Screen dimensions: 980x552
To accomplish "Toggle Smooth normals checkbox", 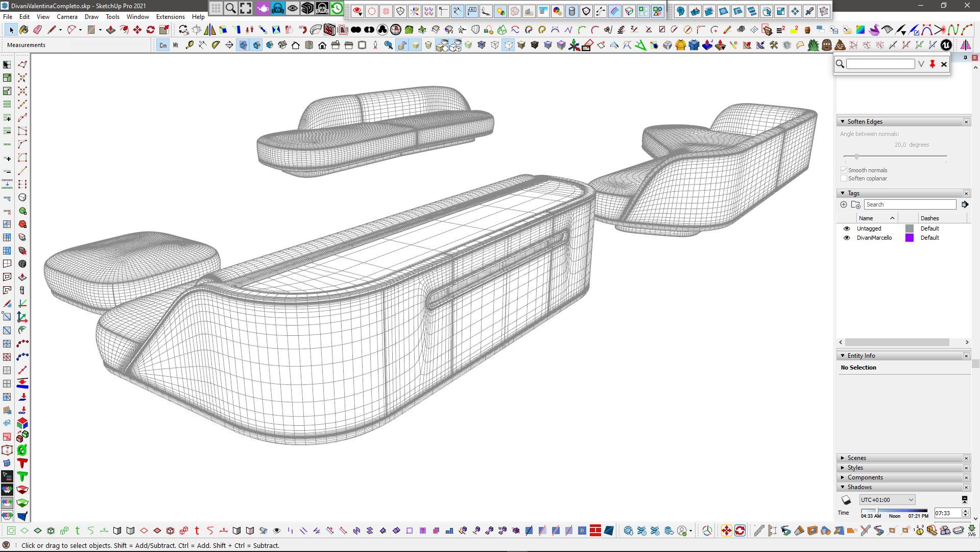I will [x=844, y=170].
